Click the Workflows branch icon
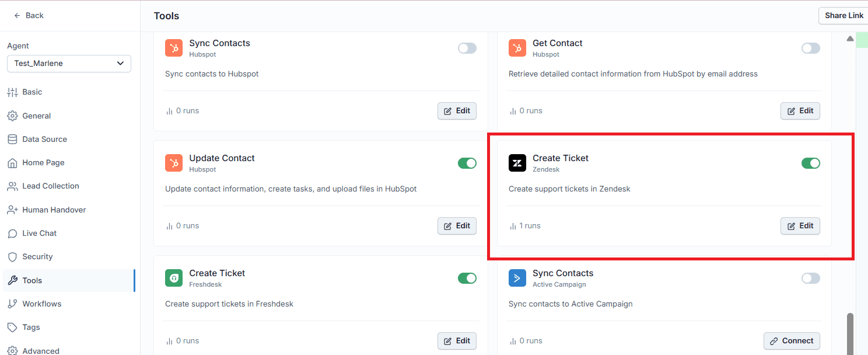This screenshot has height=355, width=868. (x=12, y=304)
